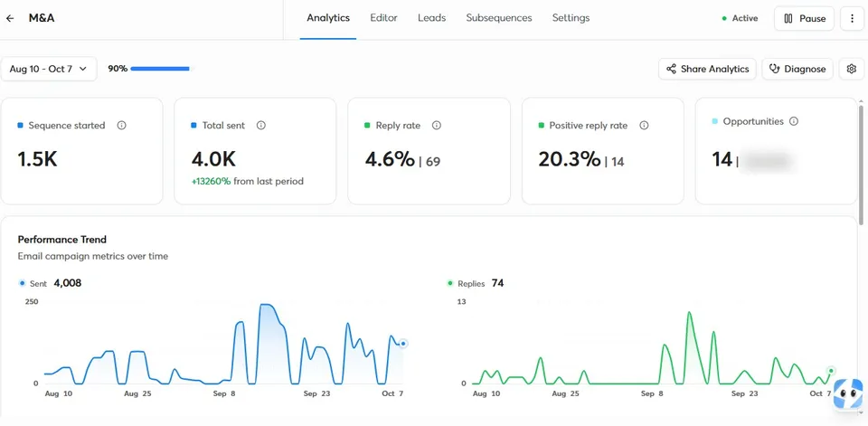The width and height of the screenshot is (868, 426).
Task: Click info icon beside Reply rate
Action: pyautogui.click(x=436, y=125)
